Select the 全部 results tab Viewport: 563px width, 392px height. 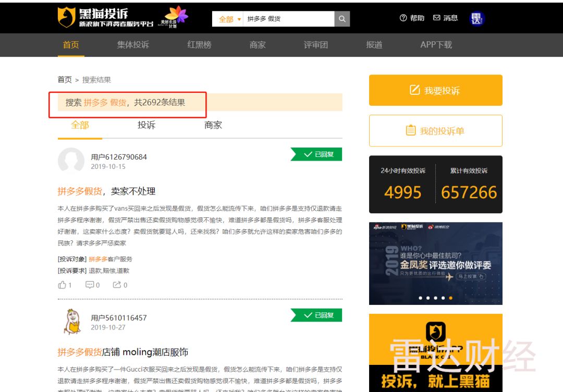coord(80,125)
